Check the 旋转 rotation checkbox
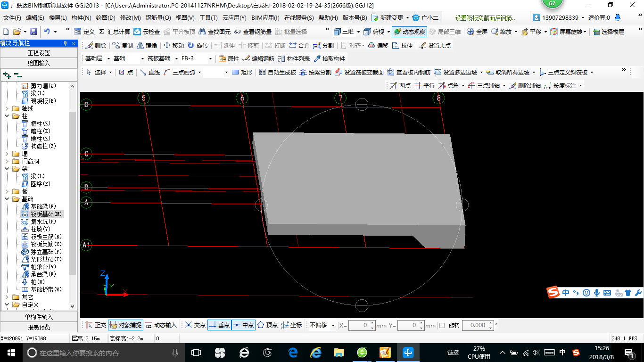The height and width of the screenshot is (362, 644). click(442, 325)
